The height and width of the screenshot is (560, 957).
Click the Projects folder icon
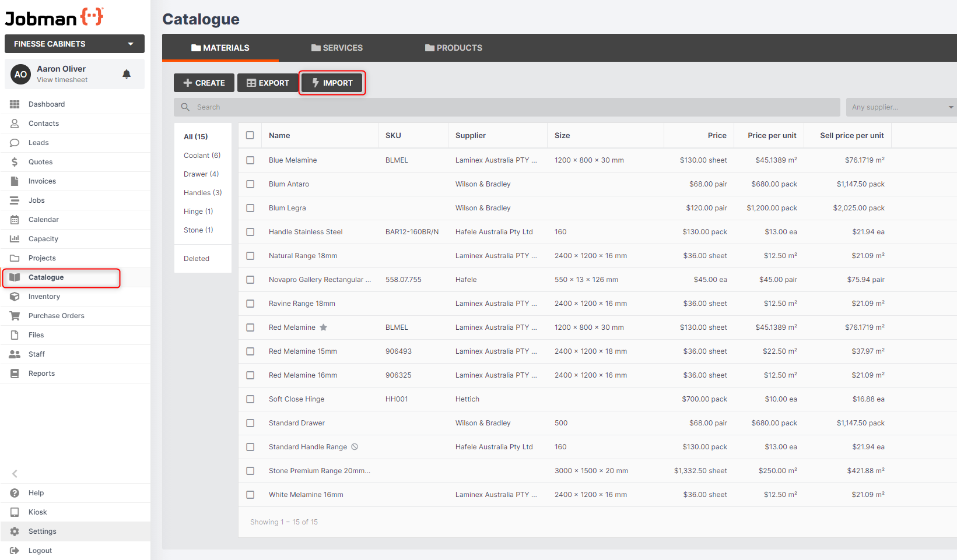pyautogui.click(x=15, y=258)
